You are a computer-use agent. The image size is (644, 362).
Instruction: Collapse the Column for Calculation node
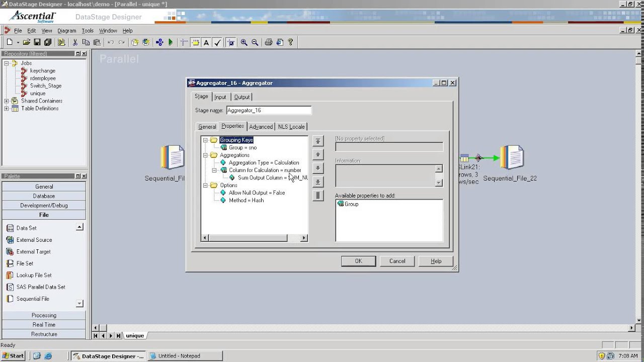(214, 170)
